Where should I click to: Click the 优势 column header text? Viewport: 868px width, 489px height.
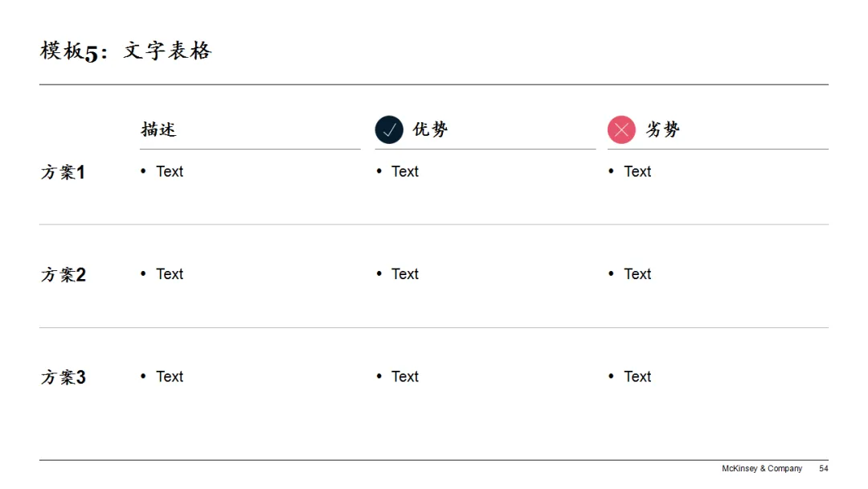[430, 129]
